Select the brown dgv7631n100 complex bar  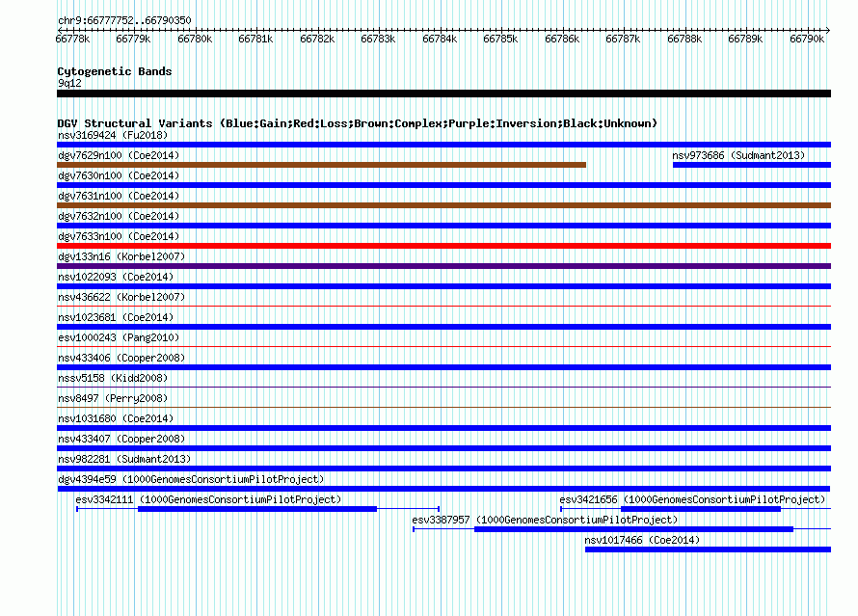coord(443,205)
